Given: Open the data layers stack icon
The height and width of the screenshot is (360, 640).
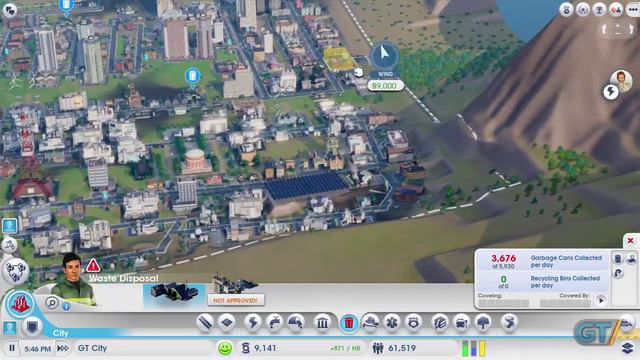Looking at the screenshot, I should point(628,348).
